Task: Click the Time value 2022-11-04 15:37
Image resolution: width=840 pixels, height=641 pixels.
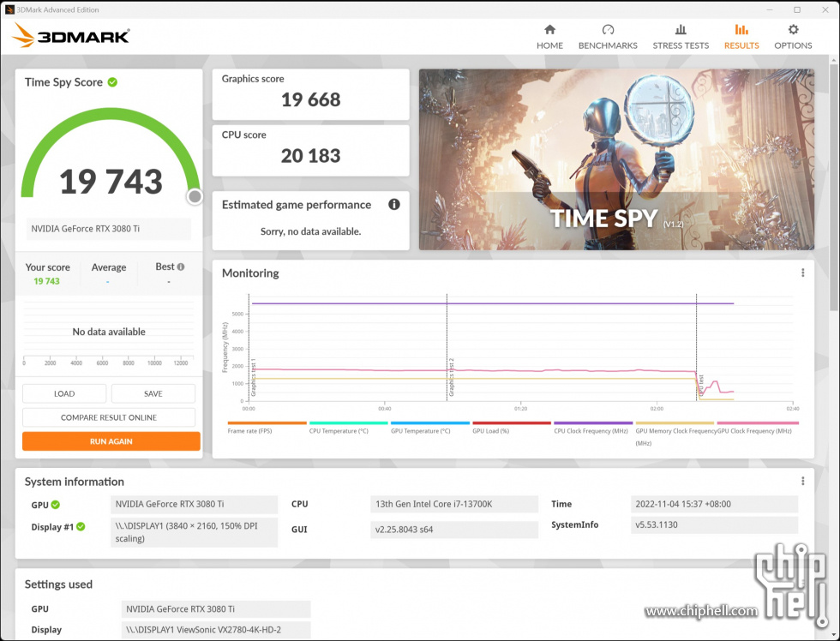Action: (714, 504)
